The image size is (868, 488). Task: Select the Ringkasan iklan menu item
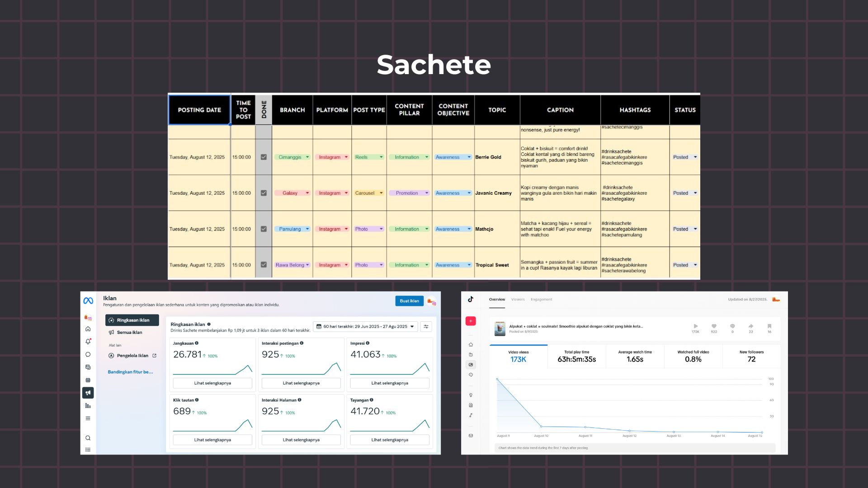(132, 320)
